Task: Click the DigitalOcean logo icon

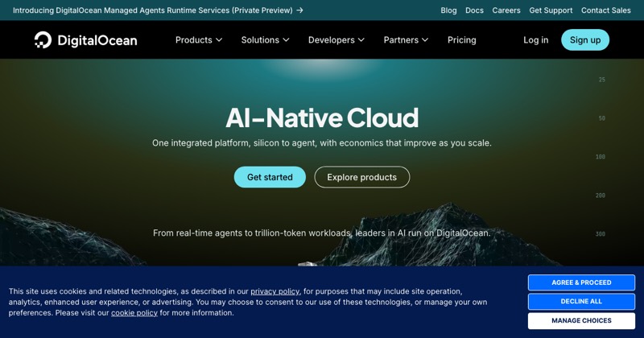Action: [x=43, y=40]
